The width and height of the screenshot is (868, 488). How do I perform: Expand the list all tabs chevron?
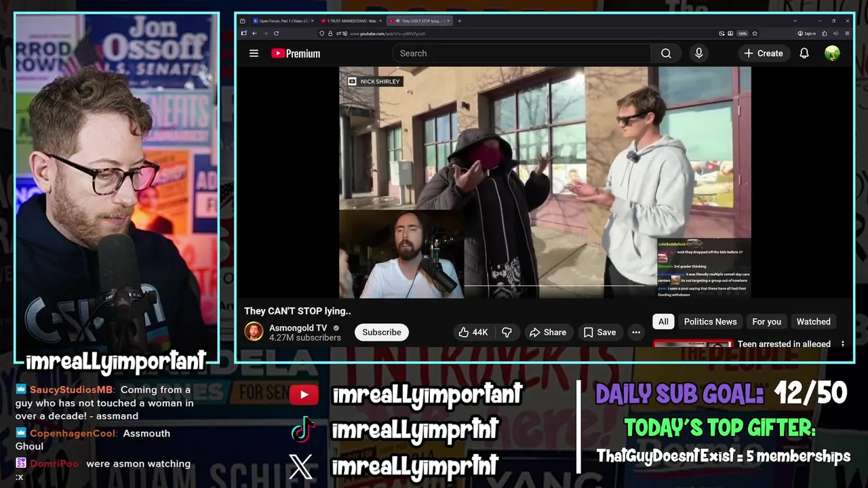795,21
